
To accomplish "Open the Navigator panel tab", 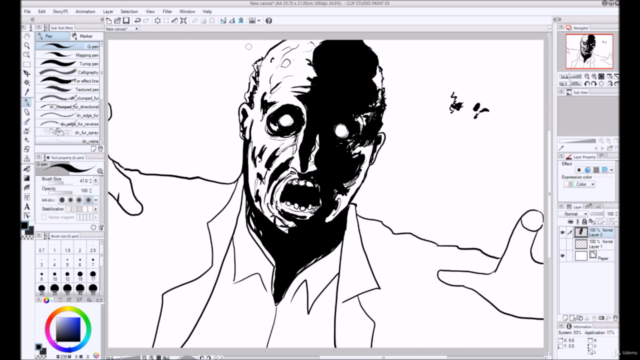I will [x=578, y=28].
